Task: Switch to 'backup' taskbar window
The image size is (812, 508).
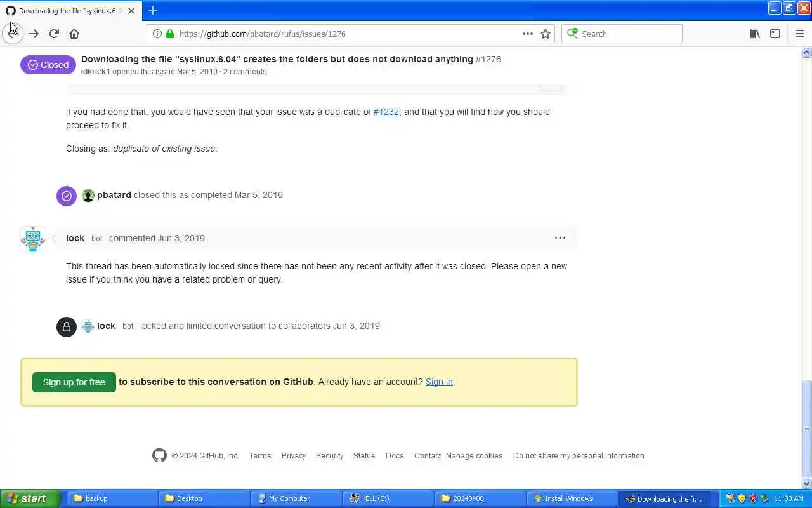Action: (113, 498)
